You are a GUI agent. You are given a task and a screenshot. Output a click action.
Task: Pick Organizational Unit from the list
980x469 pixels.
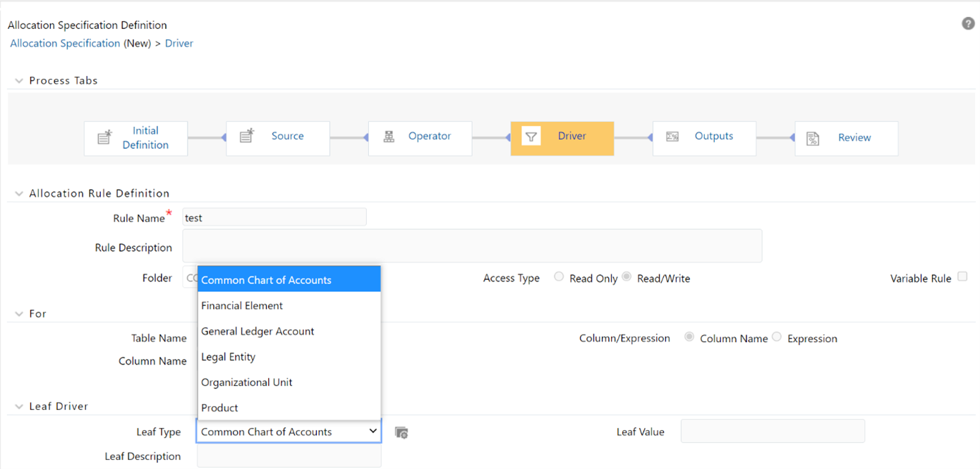289,382
